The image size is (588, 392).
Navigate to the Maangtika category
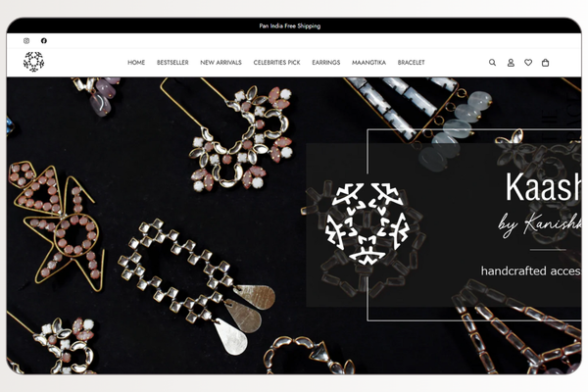coord(368,63)
